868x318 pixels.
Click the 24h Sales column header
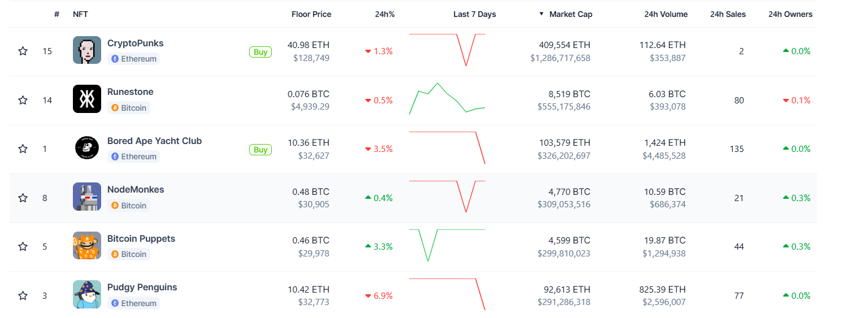(728, 14)
